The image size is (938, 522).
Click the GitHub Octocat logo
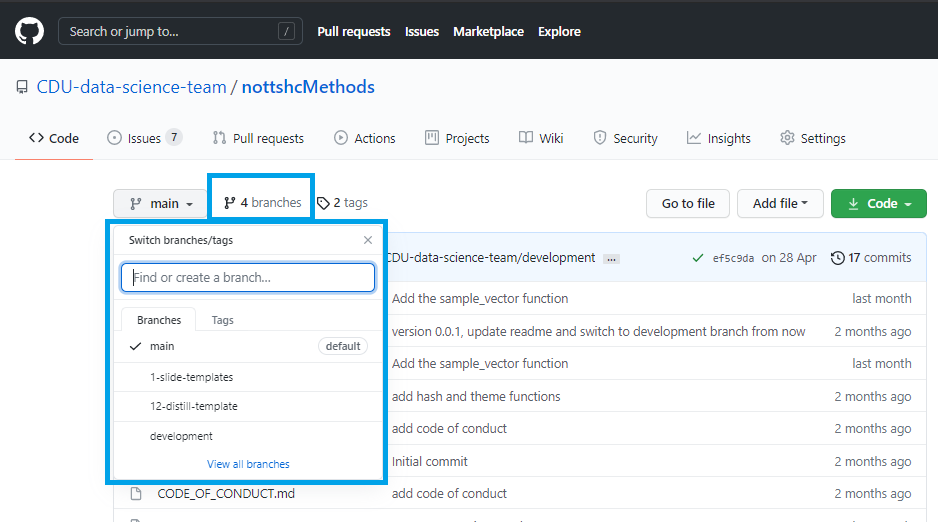(29, 31)
